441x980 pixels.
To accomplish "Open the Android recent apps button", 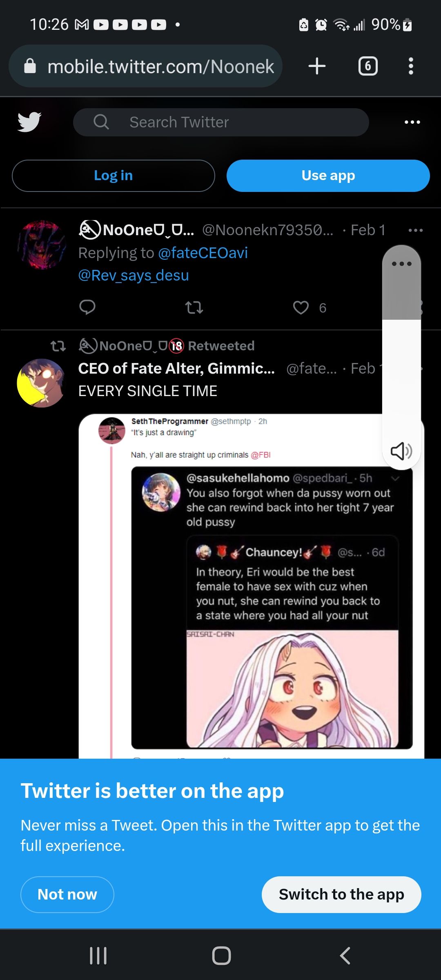I will [x=98, y=955].
